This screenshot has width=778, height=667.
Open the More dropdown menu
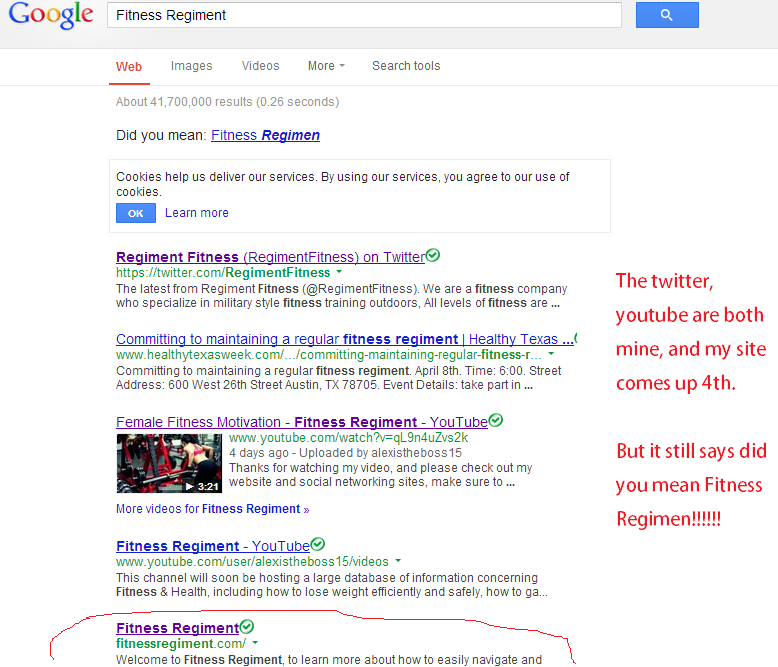[x=326, y=66]
